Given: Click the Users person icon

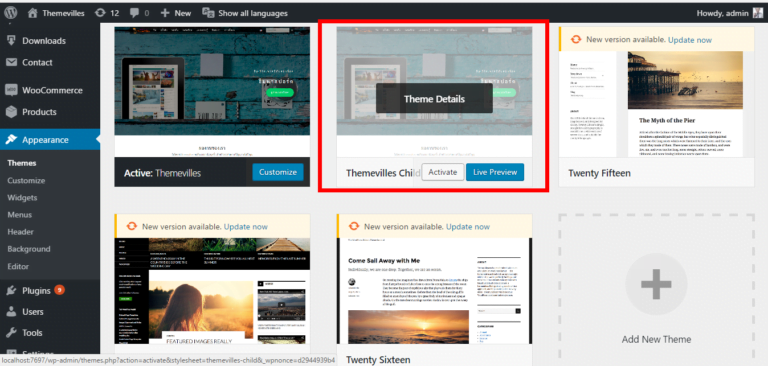Looking at the screenshot, I should tap(11, 312).
